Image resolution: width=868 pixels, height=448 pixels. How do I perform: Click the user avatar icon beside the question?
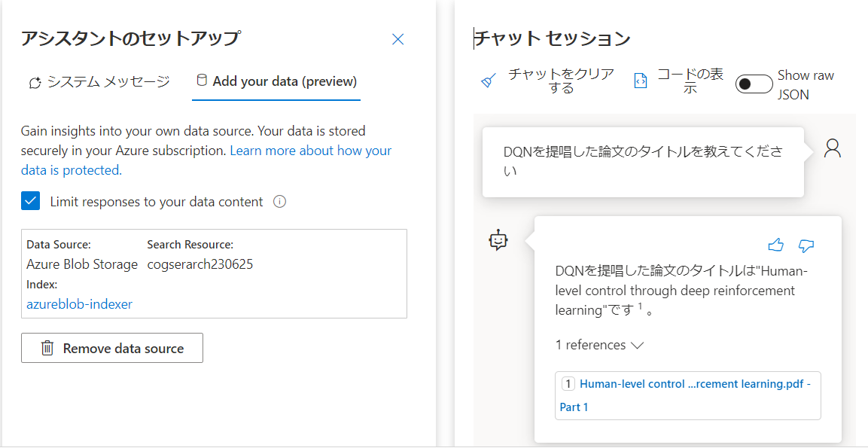(x=833, y=148)
